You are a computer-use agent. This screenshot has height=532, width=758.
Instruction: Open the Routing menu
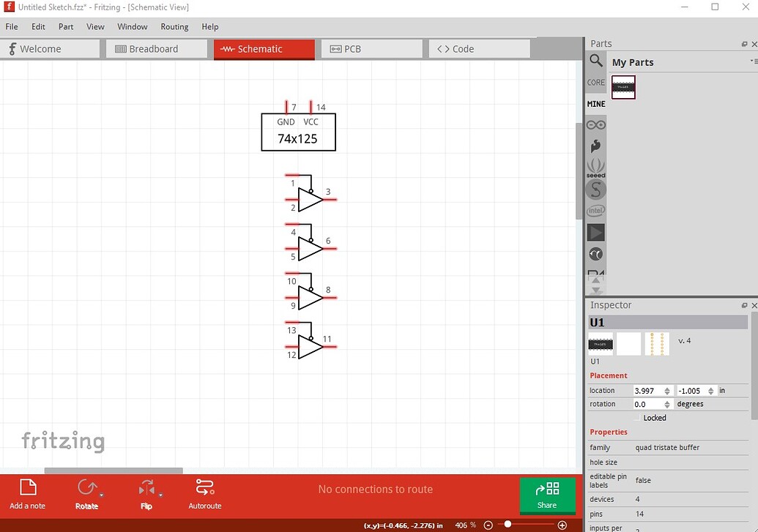(x=174, y=26)
